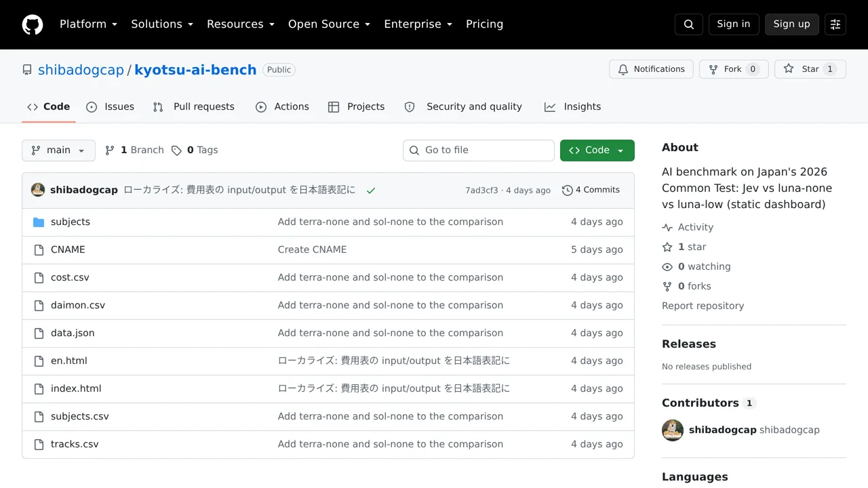Click the commit author avatar

[x=38, y=190]
